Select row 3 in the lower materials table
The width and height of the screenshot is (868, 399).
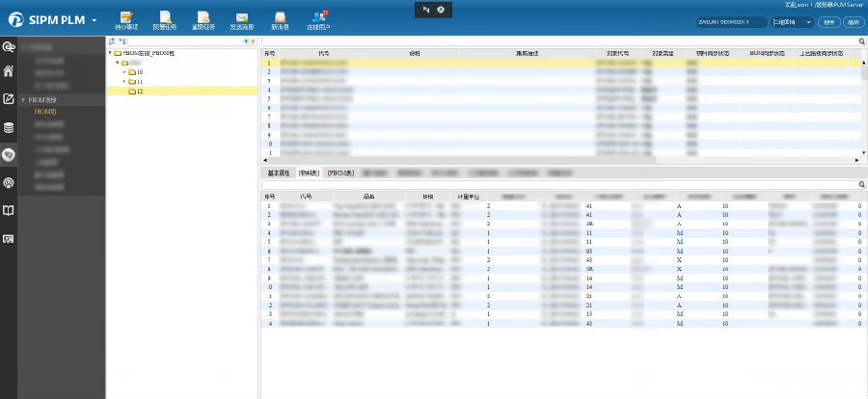tap(562, 224)
